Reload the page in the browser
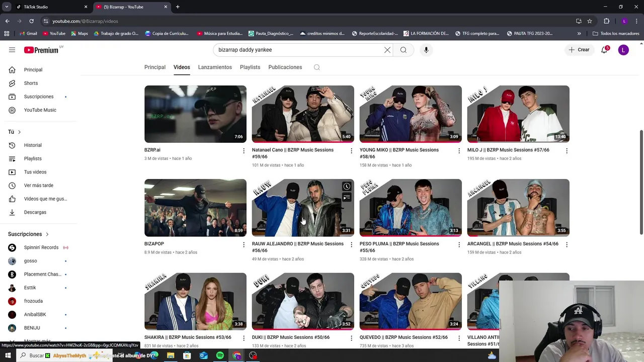The width and height of the screenshot is (644, 362). [x=31, y=21]
